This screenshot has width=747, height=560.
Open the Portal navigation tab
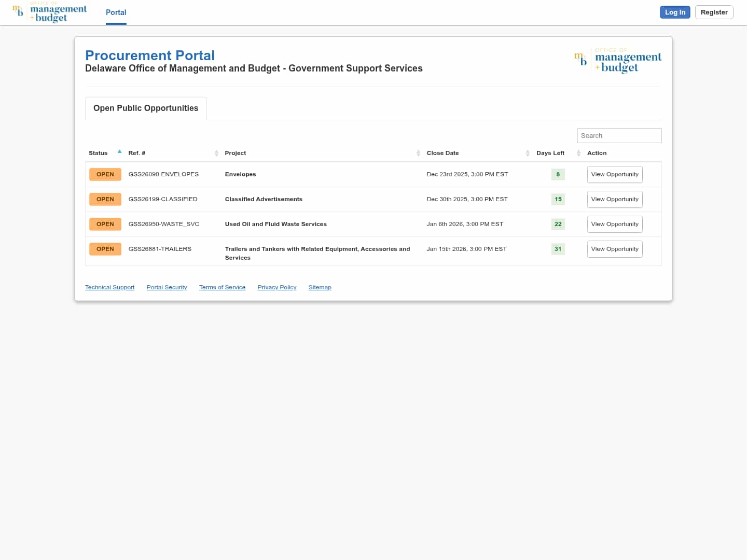point(116,12)
